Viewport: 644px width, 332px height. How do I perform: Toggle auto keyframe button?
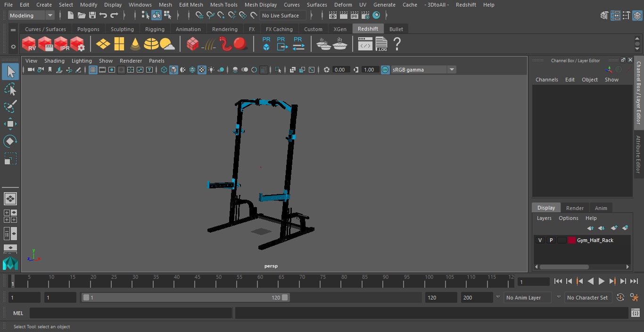[620, 297]
